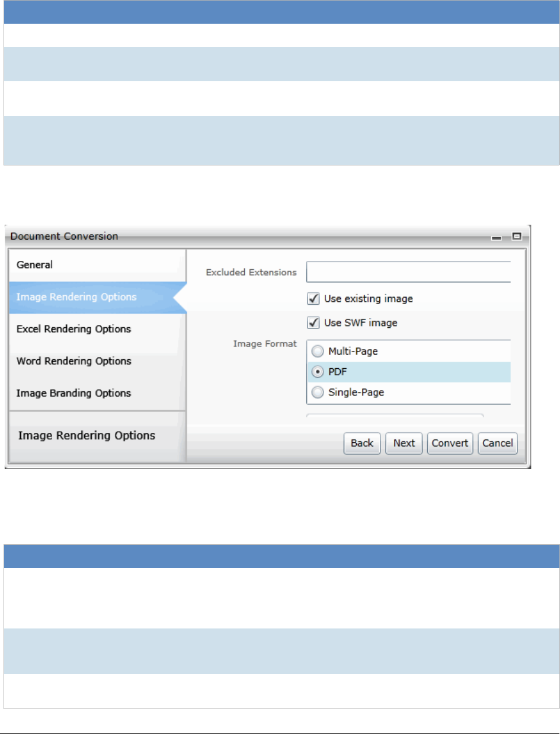Minimize the Document Conversion window

click(x=497, y=238)
